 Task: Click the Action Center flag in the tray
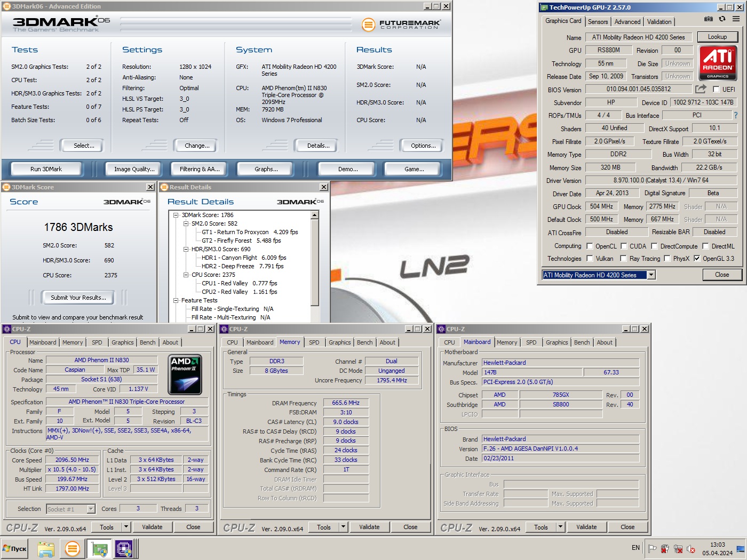[652, 548]
